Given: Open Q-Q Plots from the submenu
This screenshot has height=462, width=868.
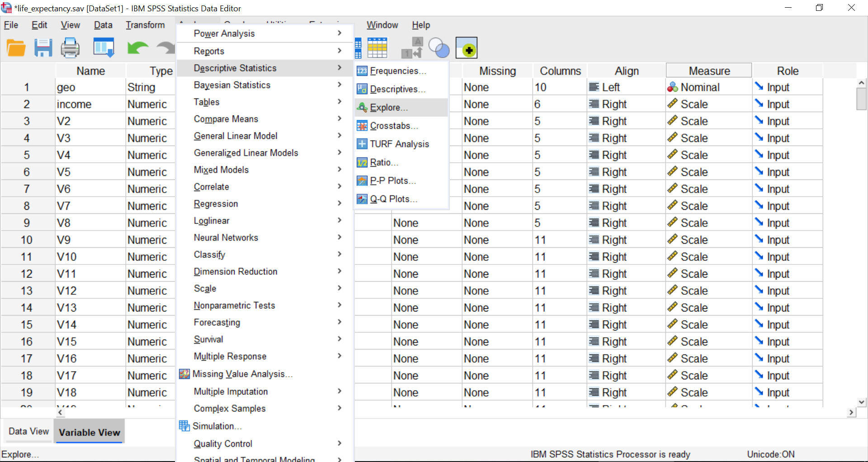Looking at the screenshot, I should tap(401, 199).
